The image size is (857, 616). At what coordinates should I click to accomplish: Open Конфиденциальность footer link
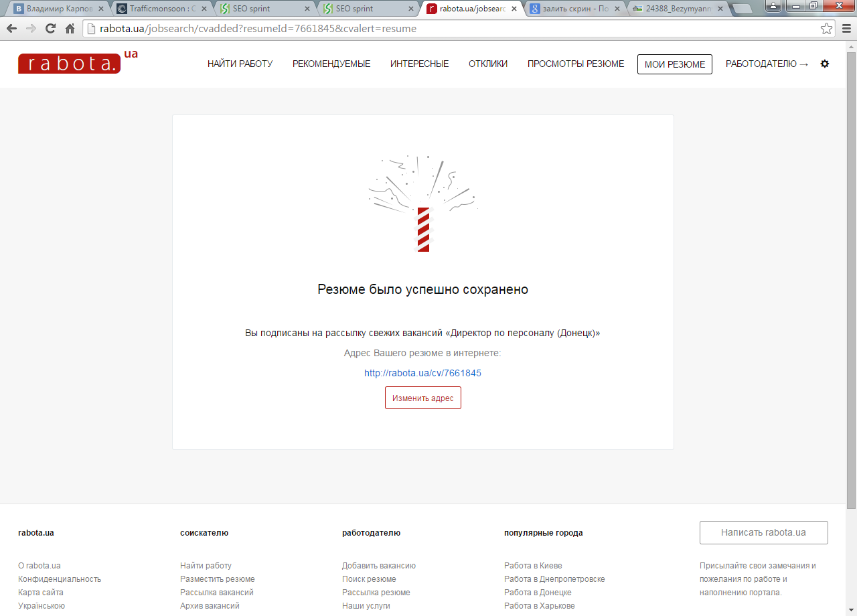[x=60, y=579]
